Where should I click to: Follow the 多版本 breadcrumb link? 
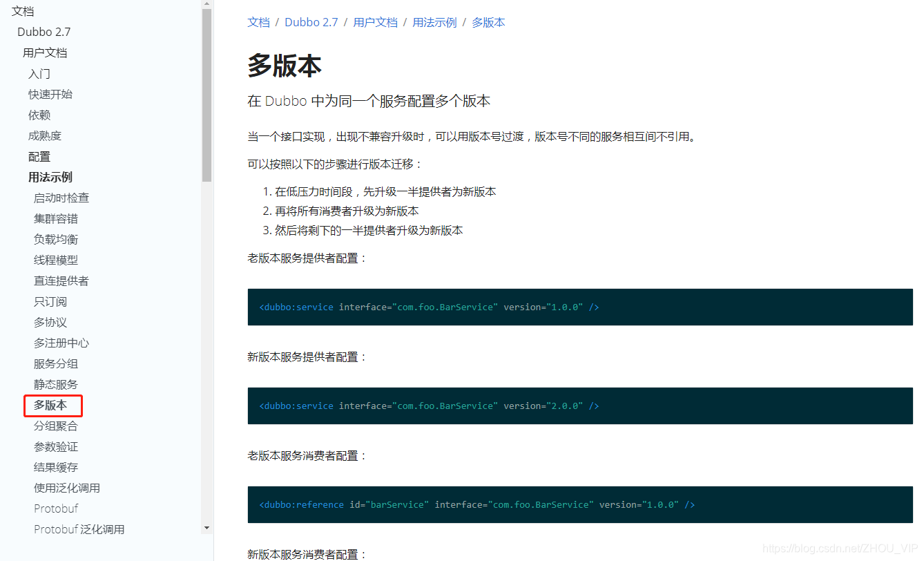click(x=489, y=23)
